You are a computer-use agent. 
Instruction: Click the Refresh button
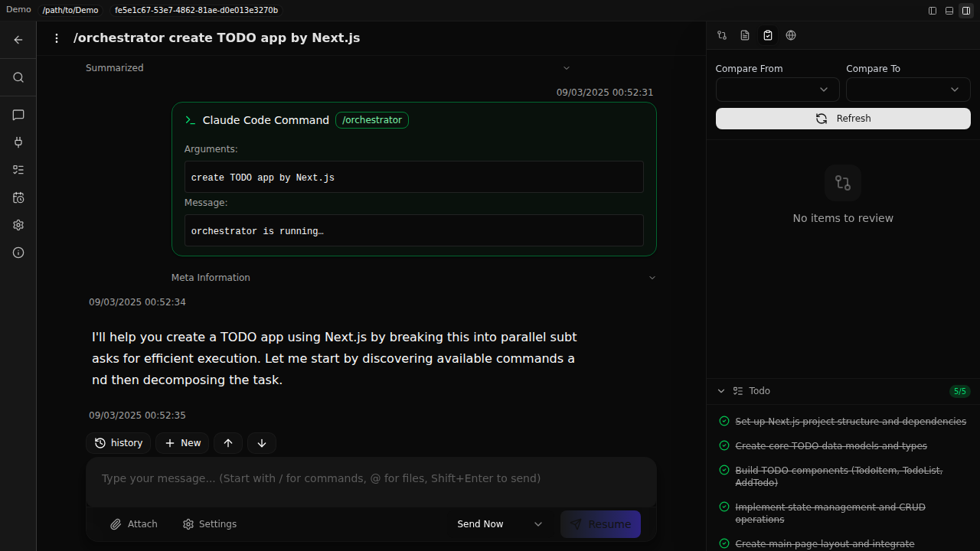click(843, 119)
